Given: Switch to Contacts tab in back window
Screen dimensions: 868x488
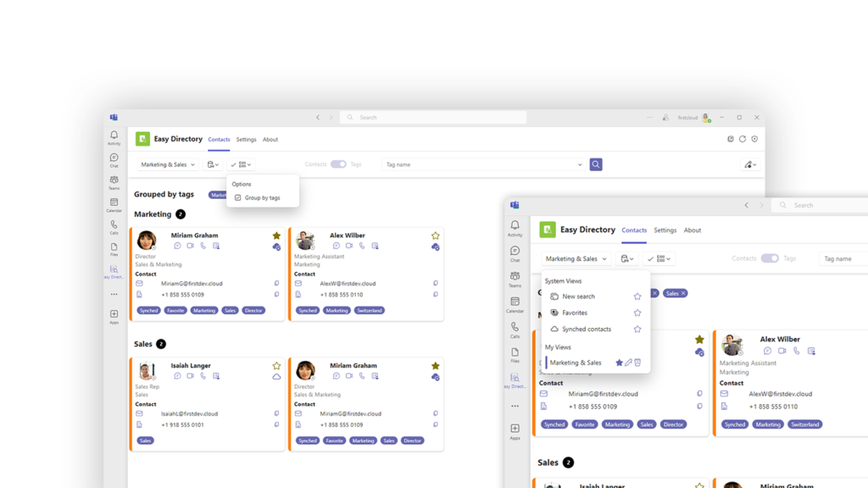Looking at the screenshot, I should point(219,140).
